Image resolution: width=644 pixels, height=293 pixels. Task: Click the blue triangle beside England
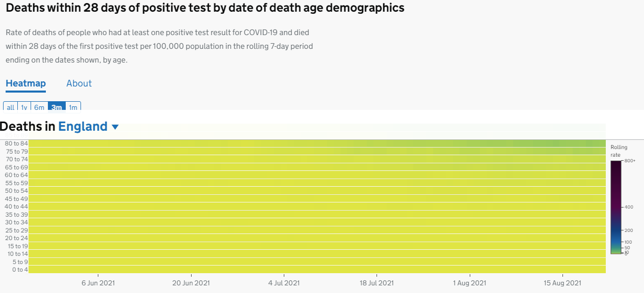coord(115,127)
